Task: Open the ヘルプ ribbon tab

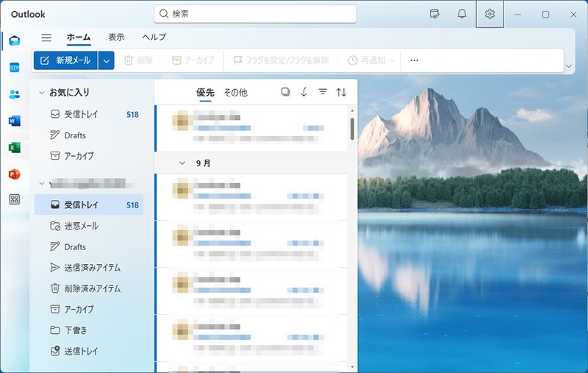Action: click(154, 38)
